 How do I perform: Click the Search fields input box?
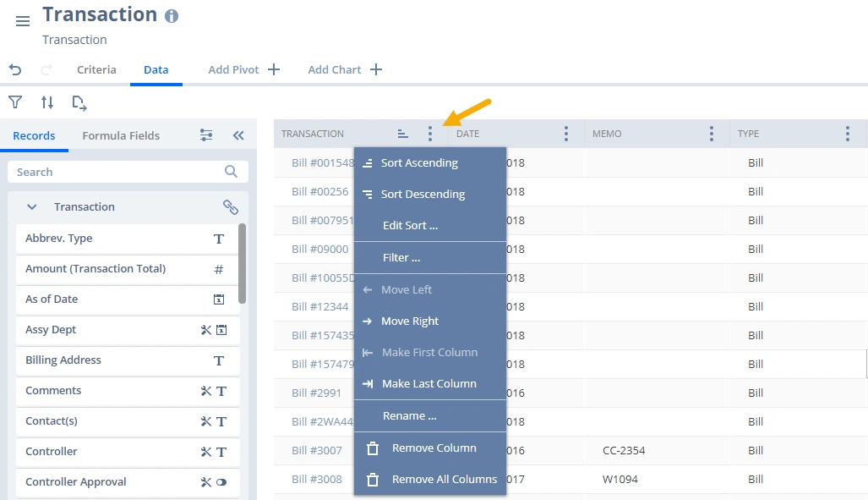tap(118, 172)
